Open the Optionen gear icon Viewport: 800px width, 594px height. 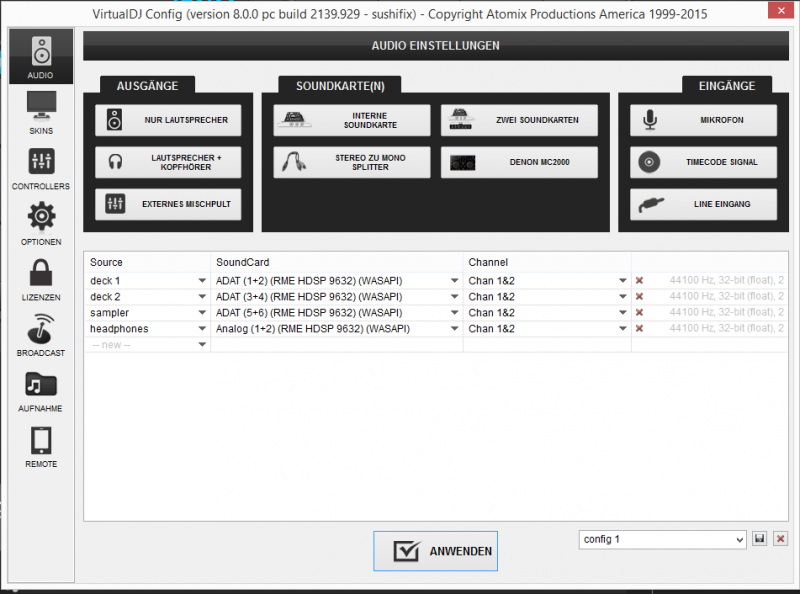pos(41,224)
